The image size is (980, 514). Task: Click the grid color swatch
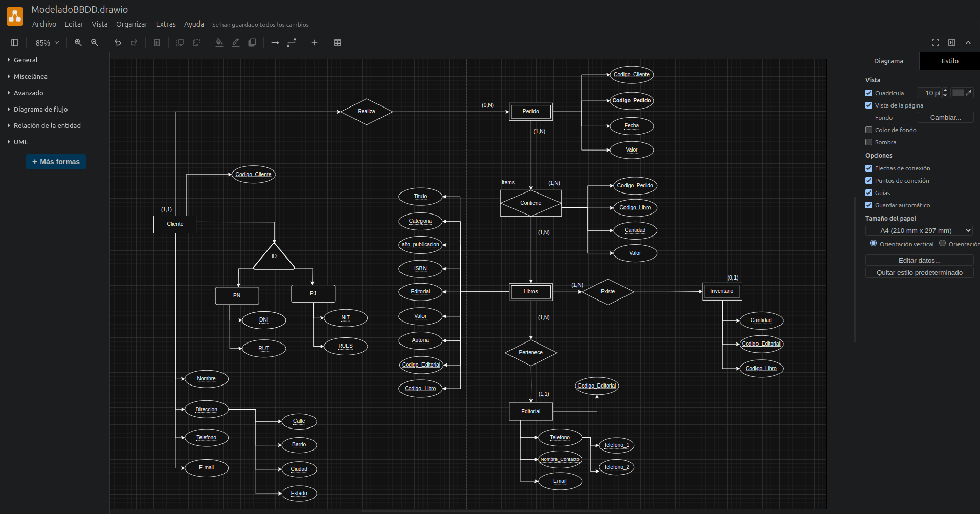tap(958, 93)
